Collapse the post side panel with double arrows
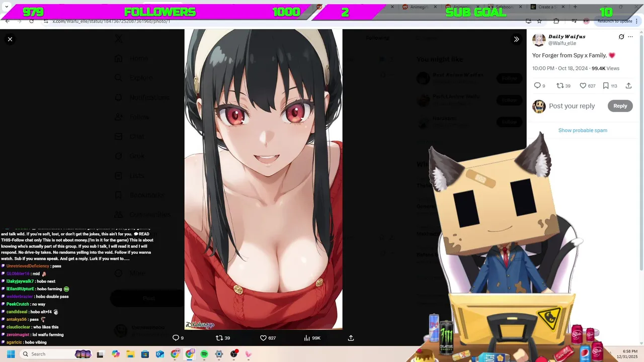Image resolution: width=644 pixels, height=362 pixels. click(516, 39)
